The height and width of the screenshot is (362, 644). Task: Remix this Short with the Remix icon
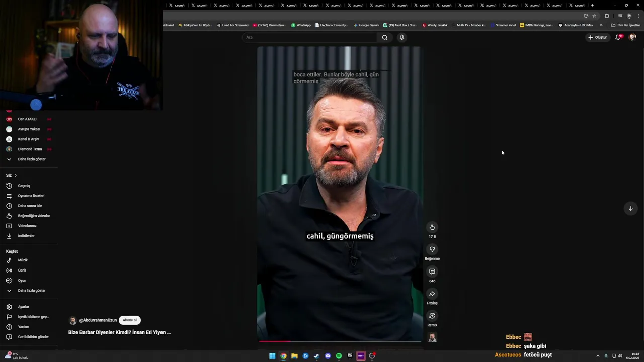pos(432,316)
